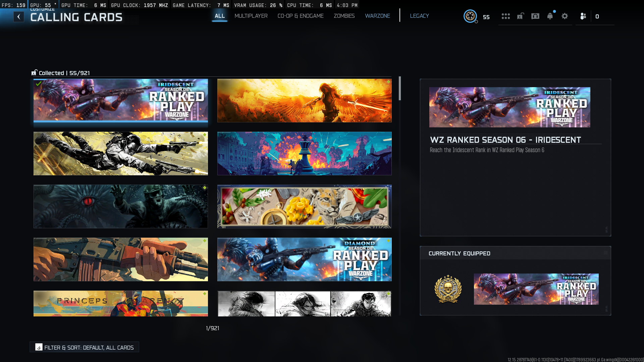Click the FPS counter in overlay

tap(13, 5)
